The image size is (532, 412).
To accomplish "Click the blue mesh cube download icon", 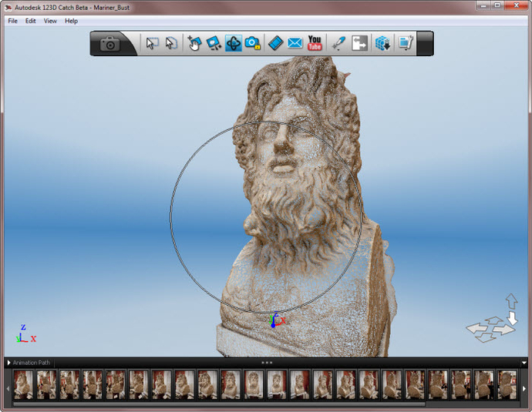I will tap(382, 44).
